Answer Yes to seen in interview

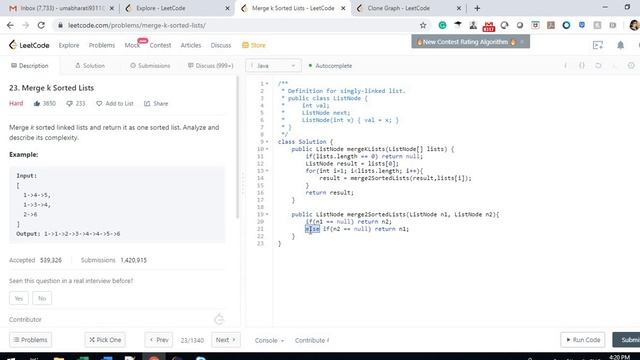tap(19, 298)
